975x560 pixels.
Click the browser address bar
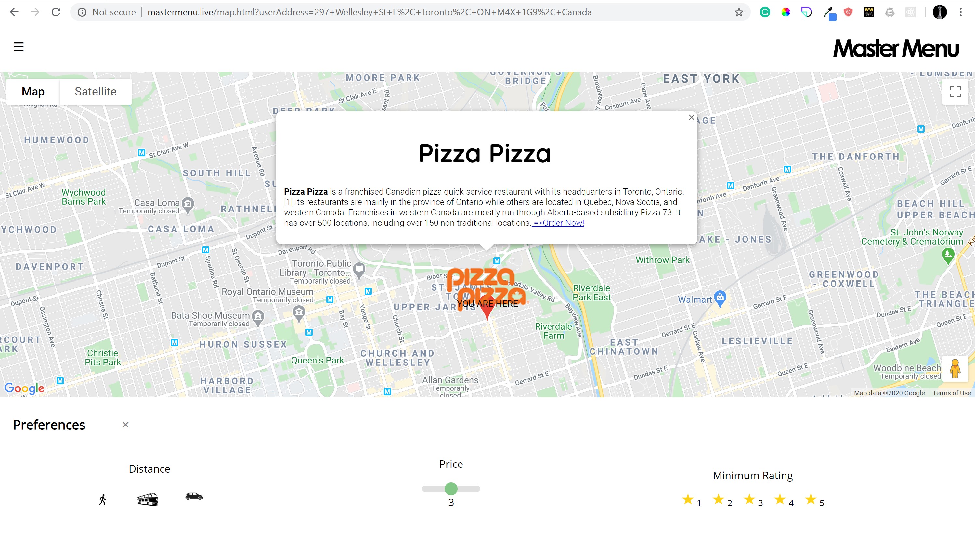370,12
